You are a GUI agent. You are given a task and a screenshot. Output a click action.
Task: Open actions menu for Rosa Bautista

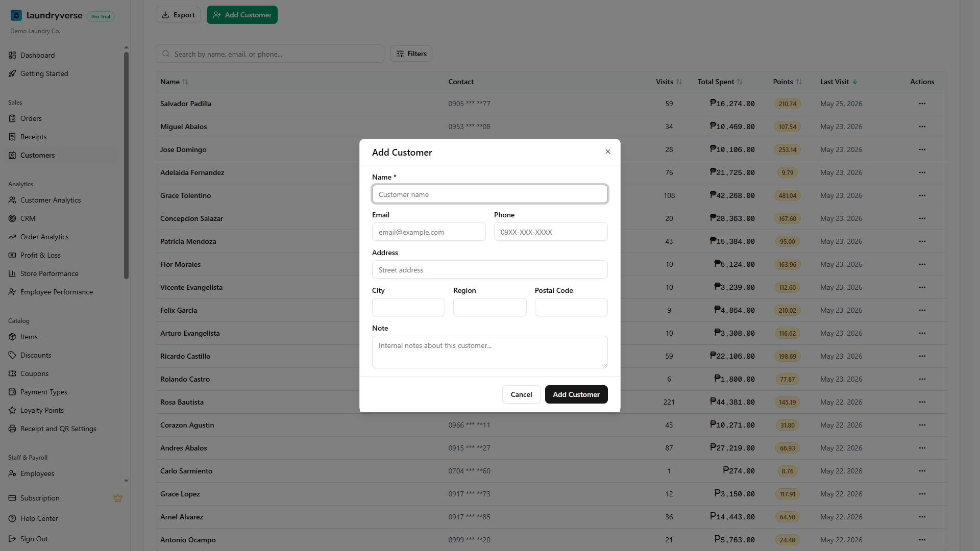click(x=922, y=402)
